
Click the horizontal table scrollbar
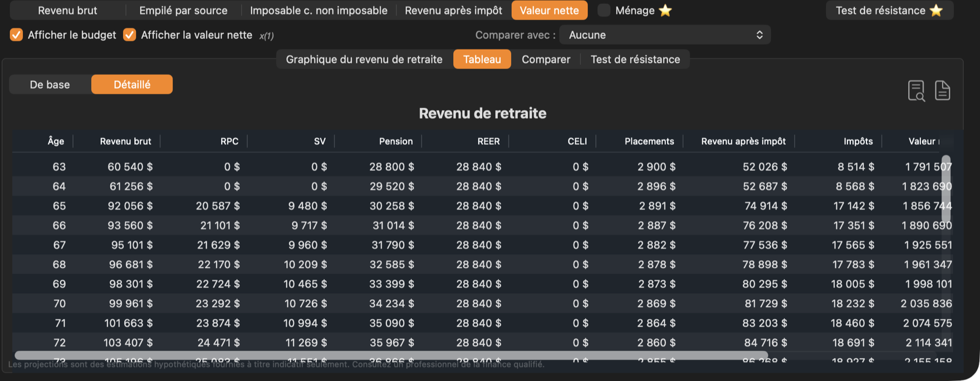click(391, 355)
